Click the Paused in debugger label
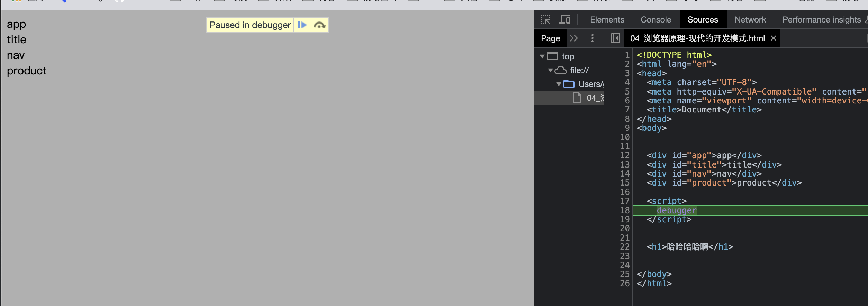The width and height of the screenshot is (868, 306). point(250,25)
